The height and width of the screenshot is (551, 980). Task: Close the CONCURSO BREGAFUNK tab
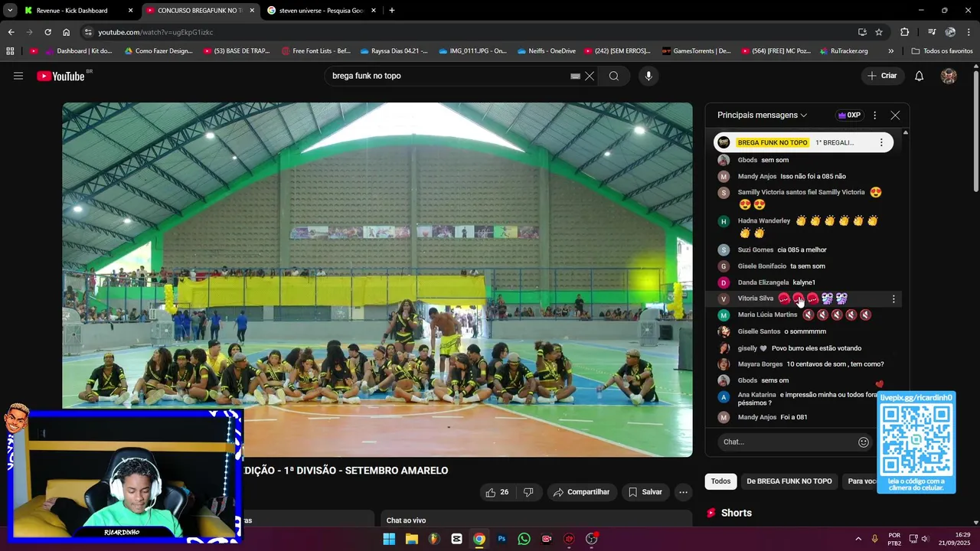(252, 11)
